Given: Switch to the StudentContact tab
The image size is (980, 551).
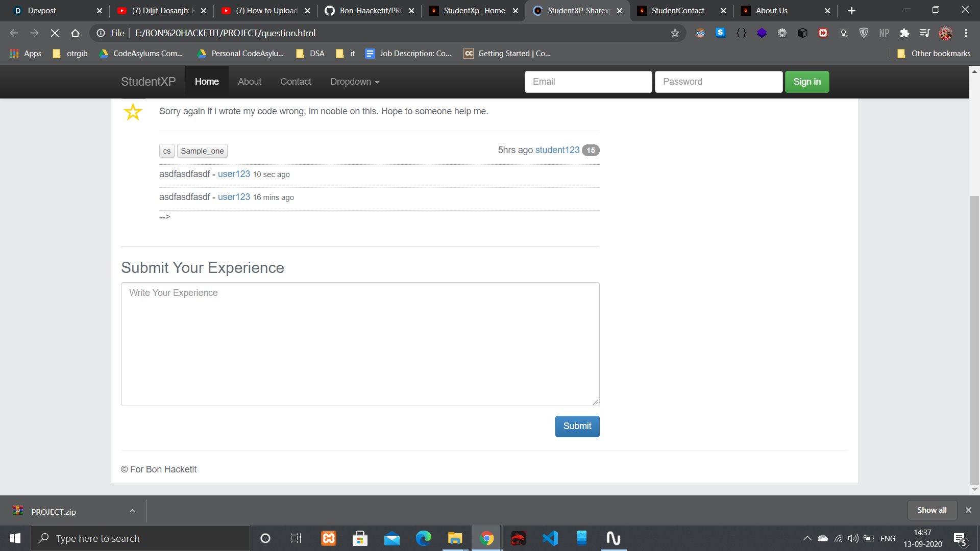Looking at the screenshot, I should click(677, 11).
